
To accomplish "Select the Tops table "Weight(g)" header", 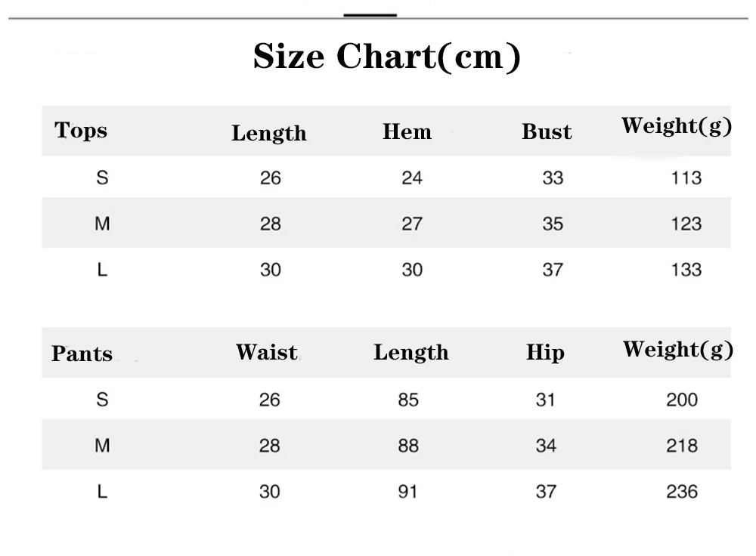I will tap(677, 126).
